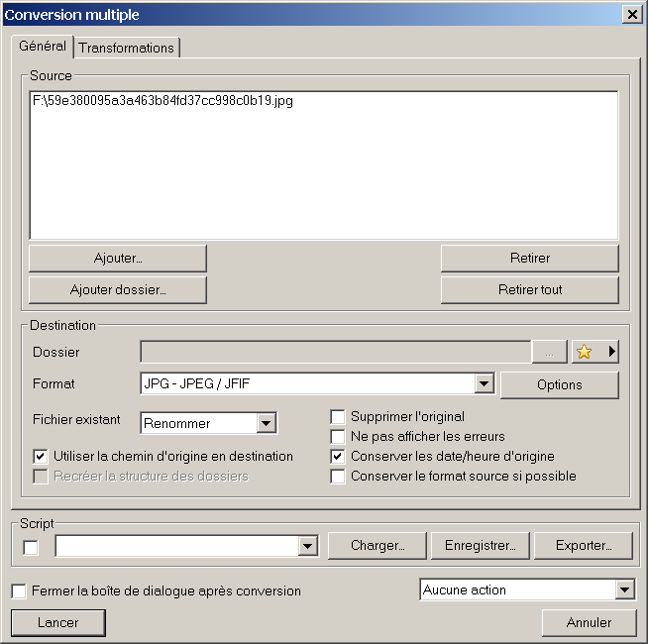
Task: Open the format Options button
Action: [560, 384]
